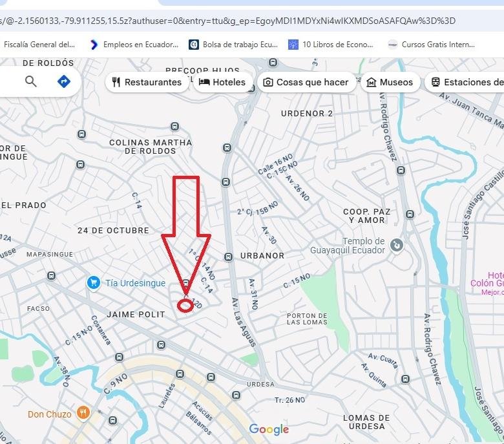Filter the map by Restaurantes

coord(147,82)
